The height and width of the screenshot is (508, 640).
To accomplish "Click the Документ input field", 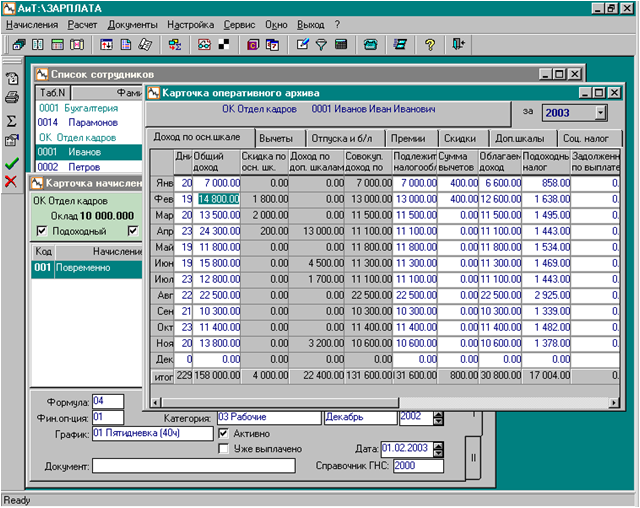I will (x=194, y=466).
